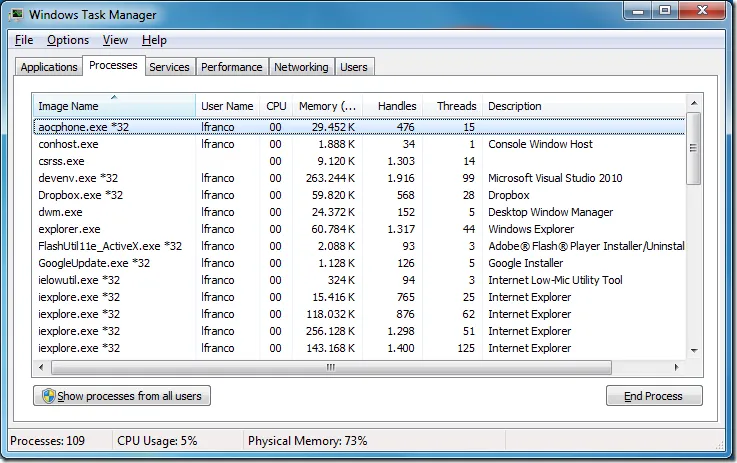This screenshot has width=737, height=463.
Task: Switch to the Services tab
Action: 169,67
